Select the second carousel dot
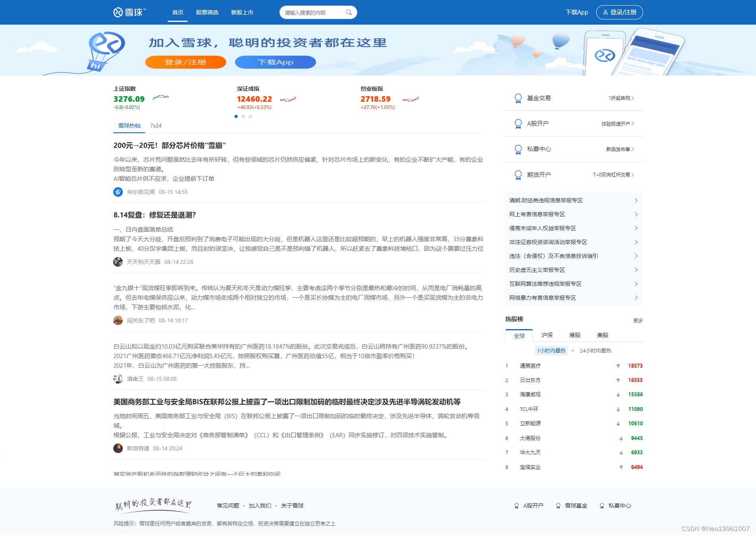Image resolution: width=756 pixels, height=535 pixels. coord(243,116)
